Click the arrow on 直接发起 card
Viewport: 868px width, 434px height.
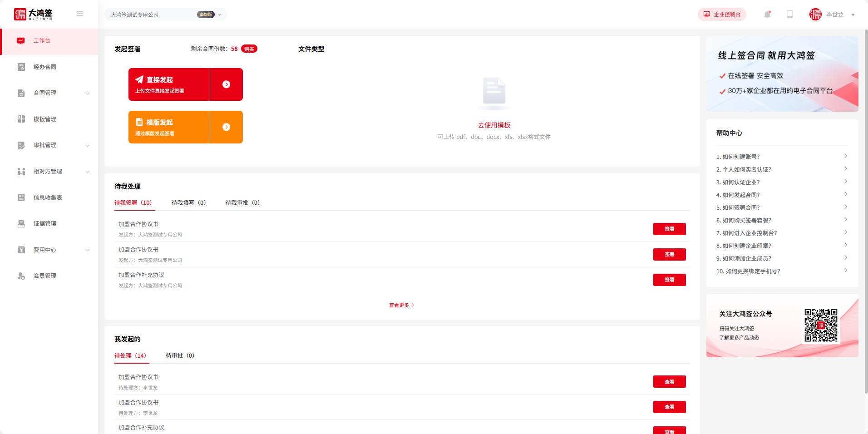pyautogui.click(x=226, y=84)
